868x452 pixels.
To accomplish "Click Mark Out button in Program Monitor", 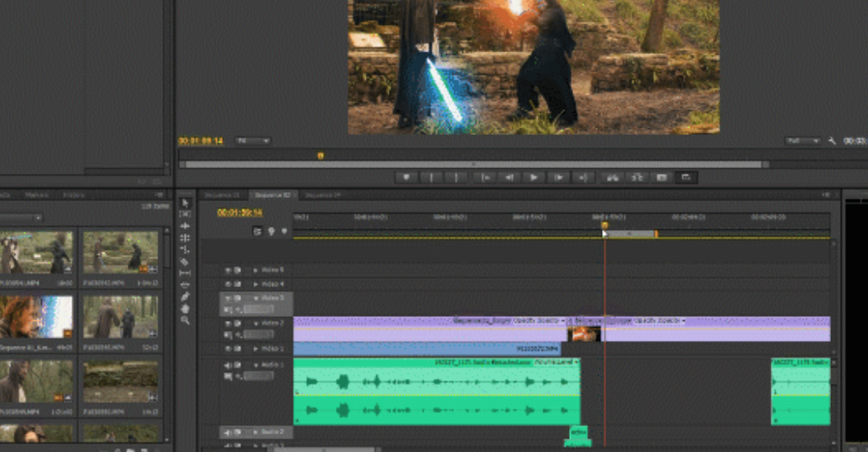I will (x=456, y=177).
